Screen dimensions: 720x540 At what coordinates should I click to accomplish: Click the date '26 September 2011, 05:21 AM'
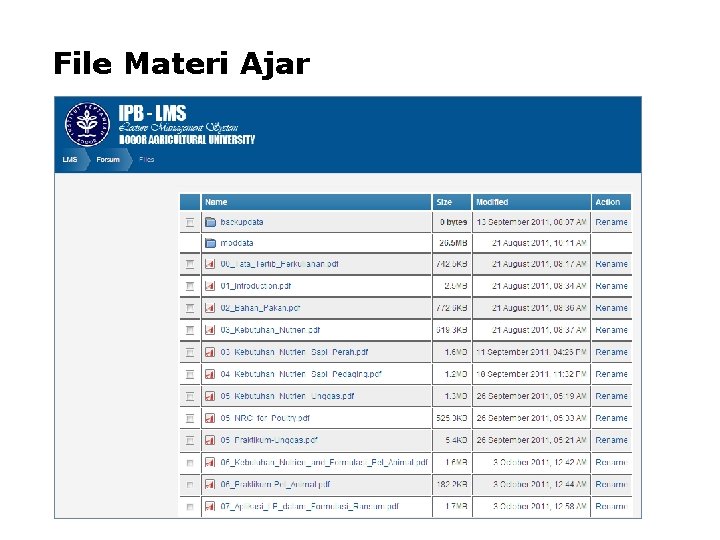point(531,440)
